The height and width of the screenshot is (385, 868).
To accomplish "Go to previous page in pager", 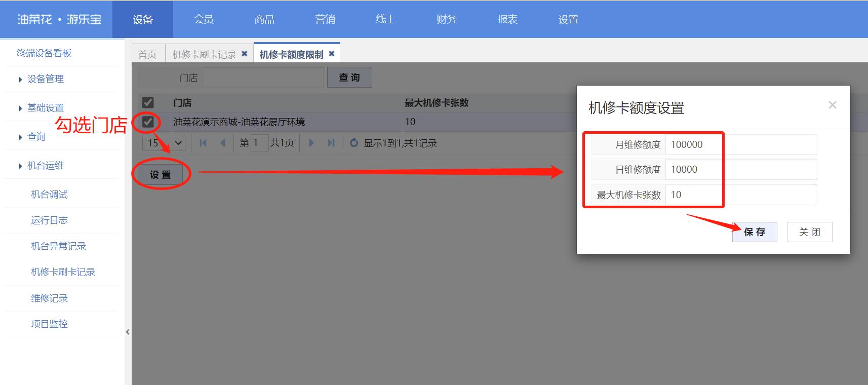I will coord(223,143).
